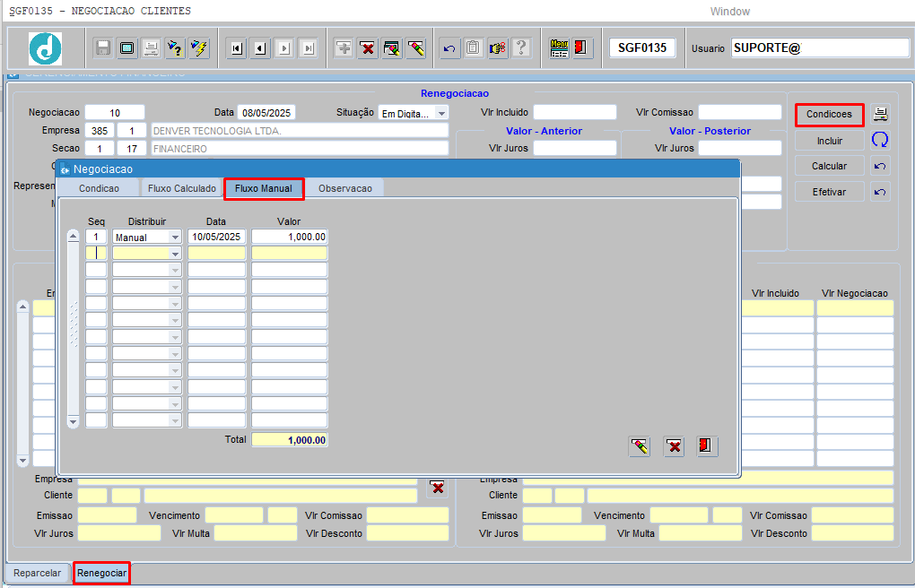
Task: Click the Valor field showing 1,000.00
Action: coord(290,237)
